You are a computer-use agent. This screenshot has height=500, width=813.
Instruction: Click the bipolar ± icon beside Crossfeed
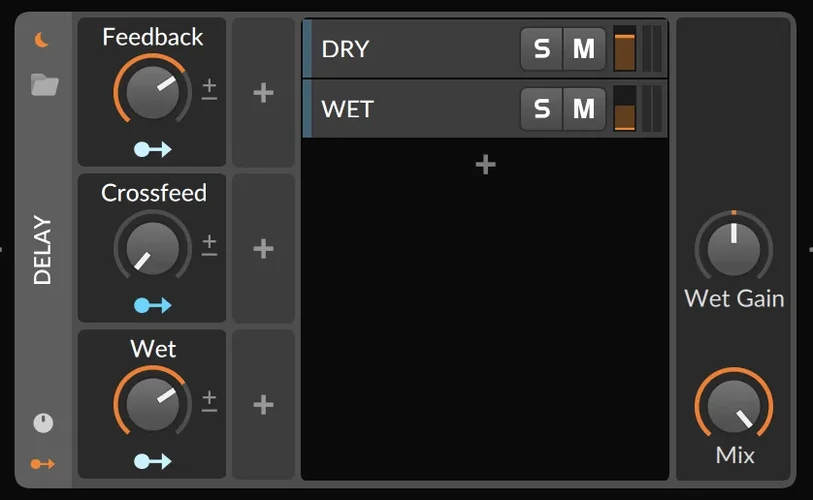[x=209, y=245]
